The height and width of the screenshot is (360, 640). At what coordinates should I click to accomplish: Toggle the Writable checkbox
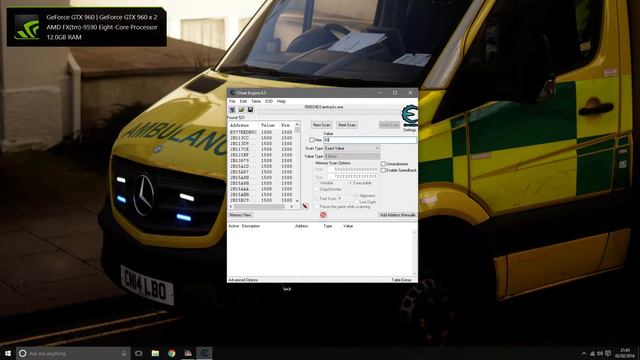pos(318,183)
